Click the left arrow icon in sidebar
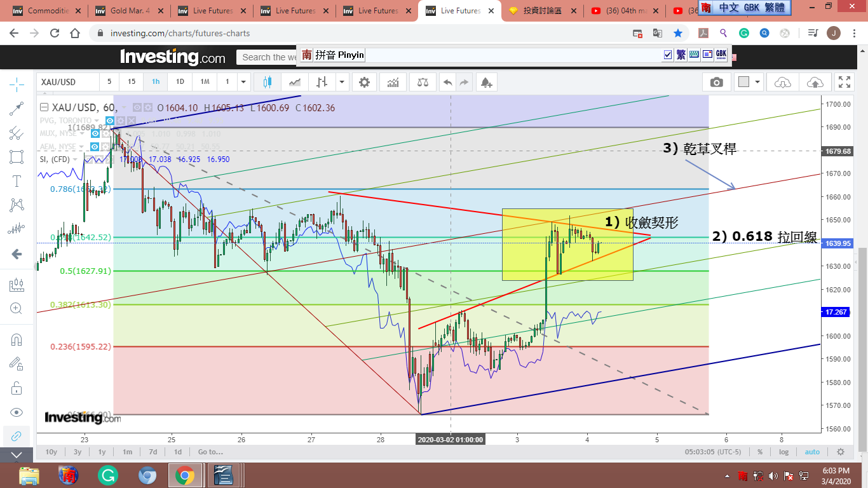This screenshot has width=868, height=488. (x=17, y=254)
